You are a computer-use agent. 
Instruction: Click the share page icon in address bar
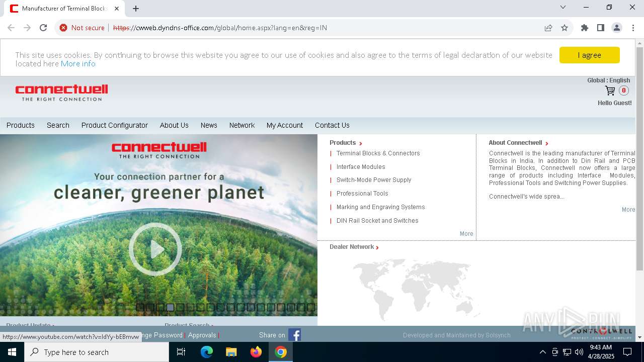548,28
